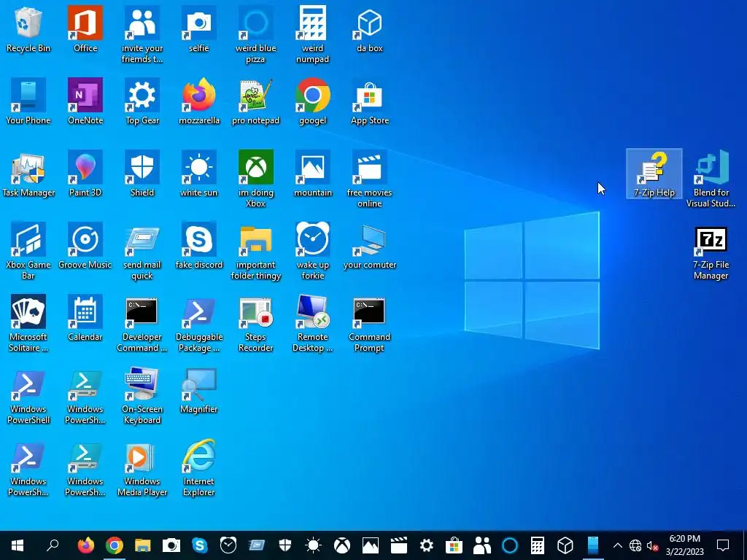Open the notification Action Center icon

(723, 545)
